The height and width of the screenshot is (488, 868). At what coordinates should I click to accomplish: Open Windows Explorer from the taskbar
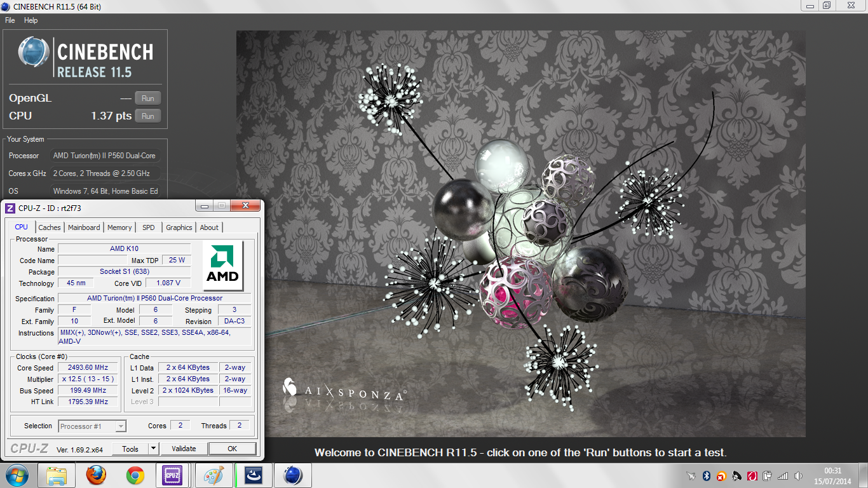click(x=57, y=475)
